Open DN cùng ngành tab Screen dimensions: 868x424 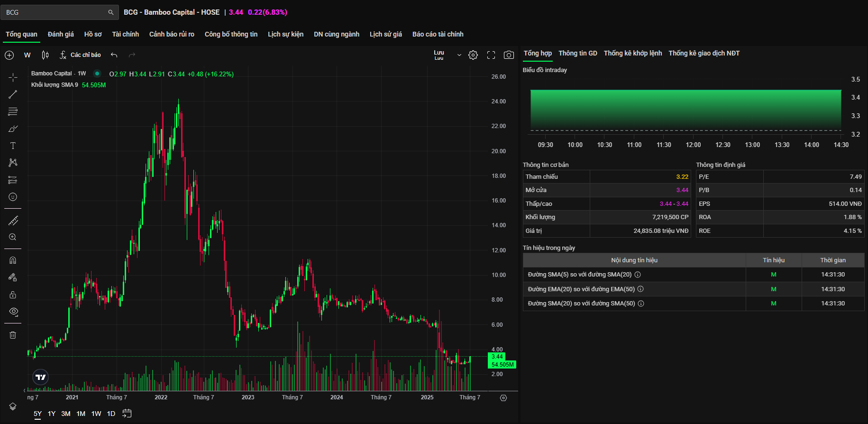click(x=337, y=34)
